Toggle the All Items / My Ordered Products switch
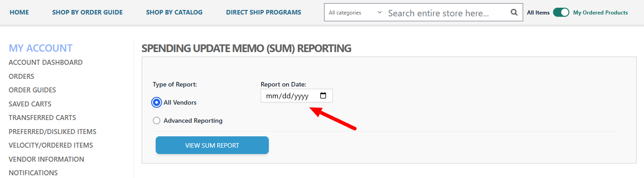The height and width of the screenshot is (178, 644). pos(561,13)
